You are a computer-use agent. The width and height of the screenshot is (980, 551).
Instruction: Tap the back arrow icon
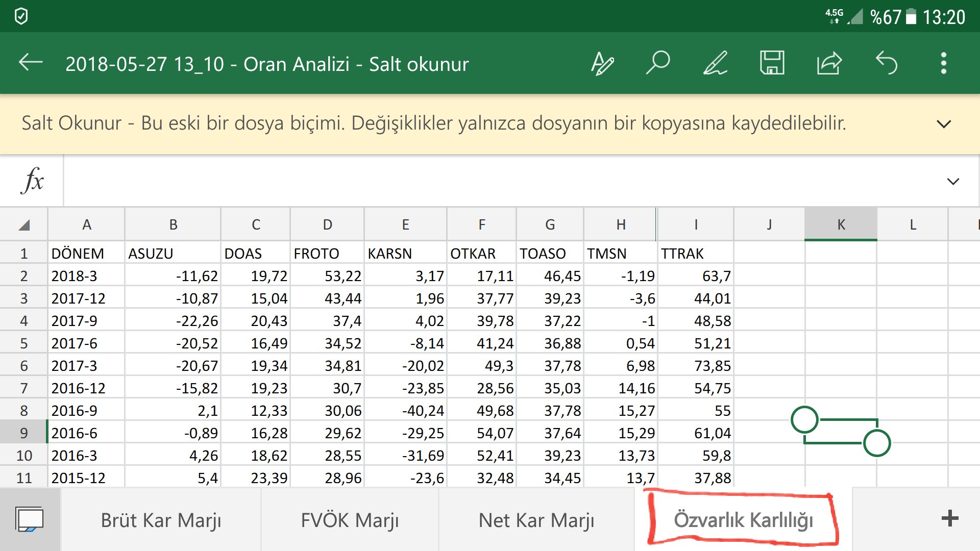click(x=31, y=63)
